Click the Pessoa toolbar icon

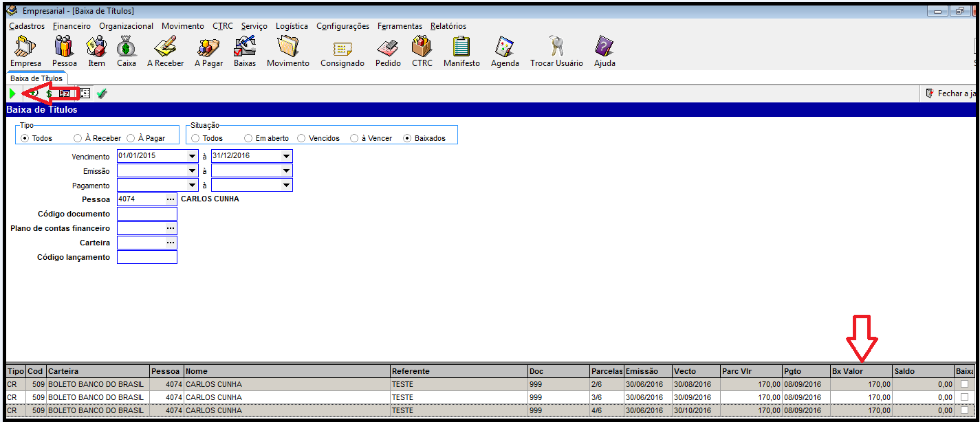click(x=65, y=51)
